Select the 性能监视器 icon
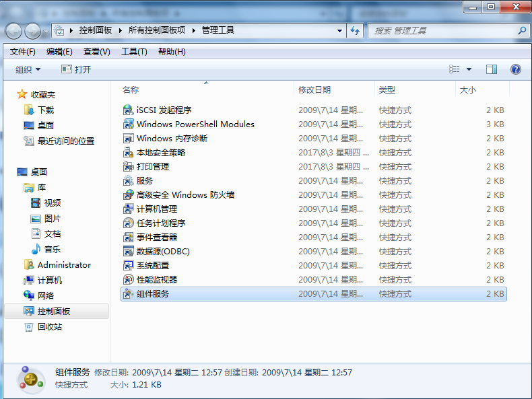Image resolution: width=532 pixels, height=399 pixels. tap(129, 279)
